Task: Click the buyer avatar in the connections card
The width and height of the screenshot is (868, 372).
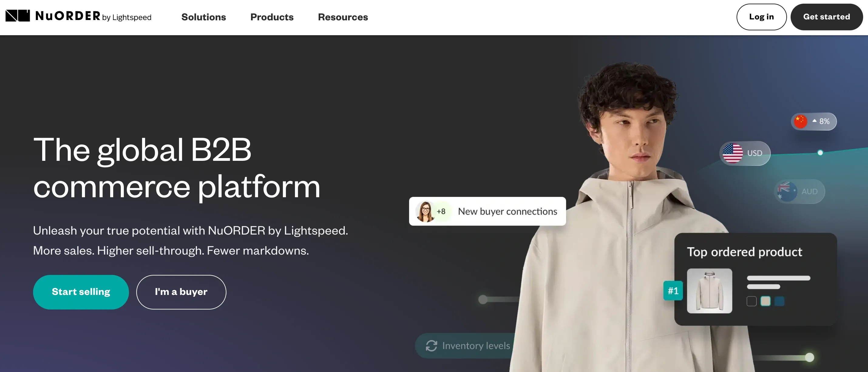Action: [425, 211]
